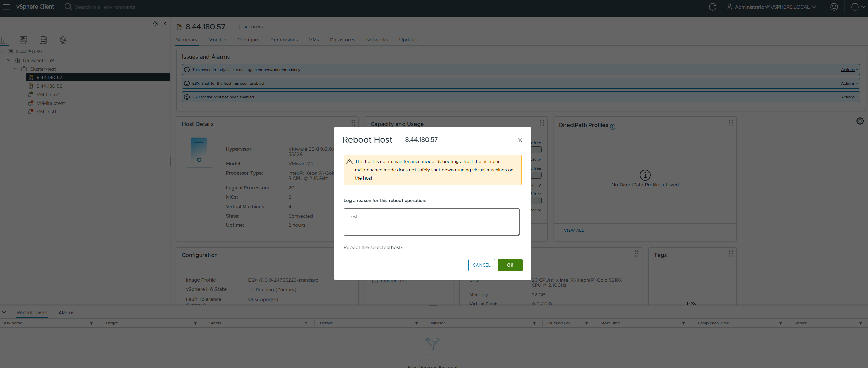Image resolution: width=868 pixels, height=368 pixels.
Task: Click the DirectPath Profiles info icon
Action: 613,127
